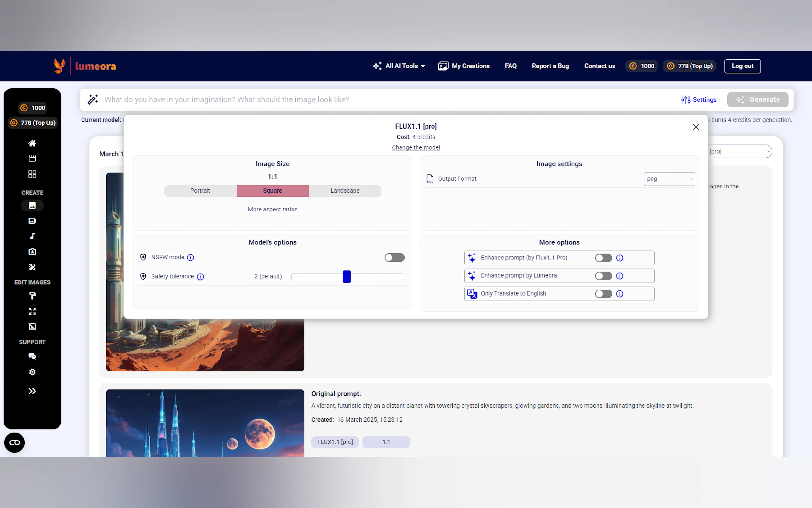Expand sidebar with double chevron arrow

(x=32, y=391)
